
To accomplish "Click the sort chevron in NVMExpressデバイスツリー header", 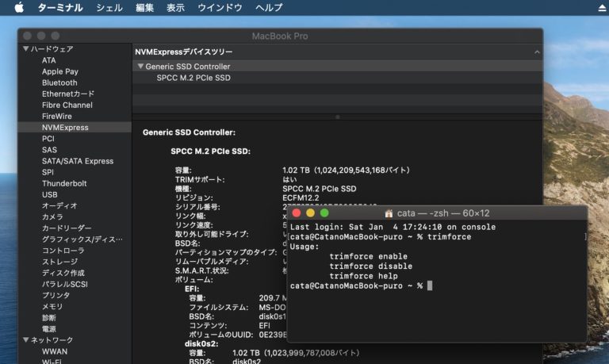I will 537,52.
